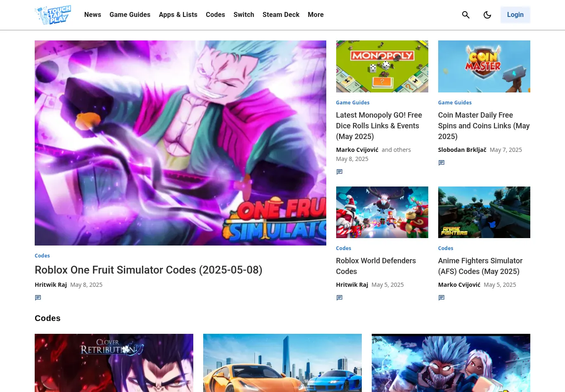Click comments icon under World Defenders article
Viewport: 565px width, 392px height.
tap(339, 298)
